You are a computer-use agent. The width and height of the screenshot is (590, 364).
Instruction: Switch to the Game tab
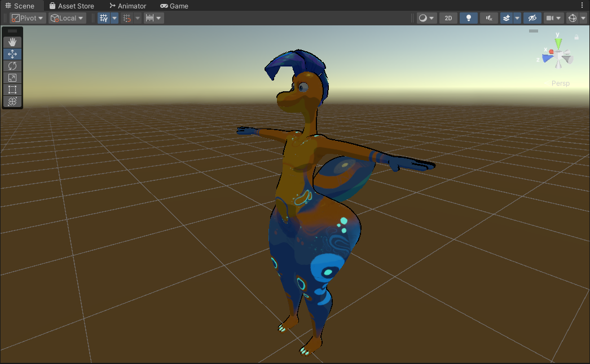[174, 6]
